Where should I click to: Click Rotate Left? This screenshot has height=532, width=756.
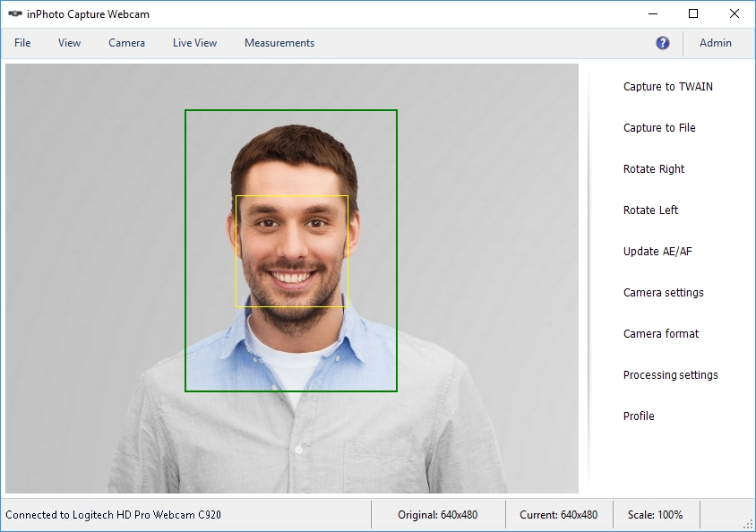pyautogui.click(x=650, y=210)
